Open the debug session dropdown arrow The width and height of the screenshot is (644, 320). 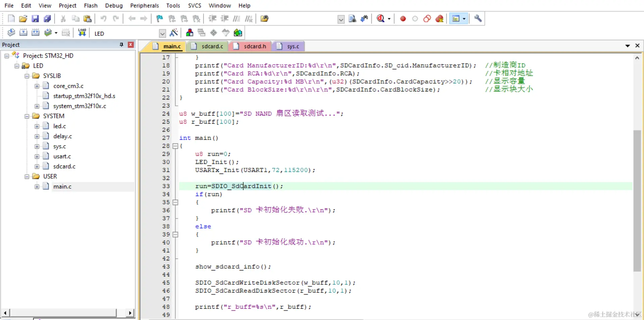pyautogui.click(x=389, y=19)
